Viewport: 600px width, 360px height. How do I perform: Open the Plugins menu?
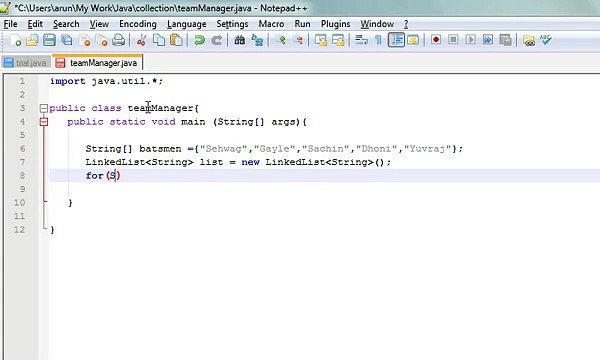coord(336,24)
